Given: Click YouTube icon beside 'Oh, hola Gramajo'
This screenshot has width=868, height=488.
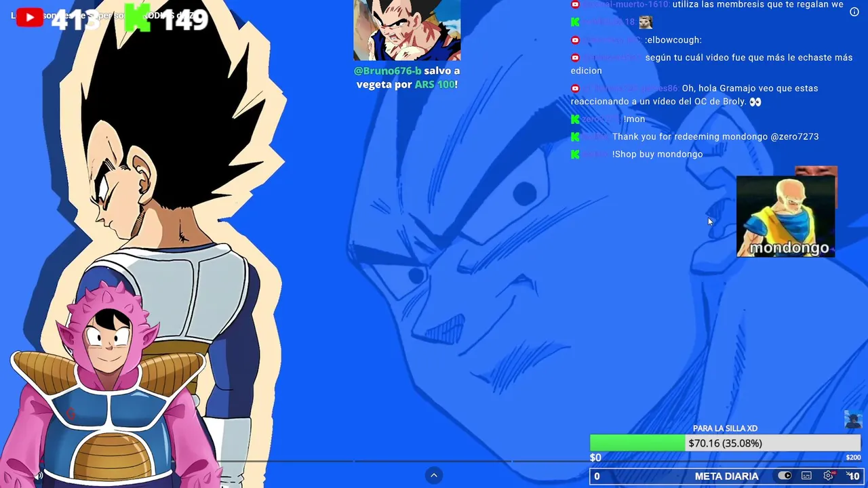Looking at the screenshot, I should [x=575, y=89].
